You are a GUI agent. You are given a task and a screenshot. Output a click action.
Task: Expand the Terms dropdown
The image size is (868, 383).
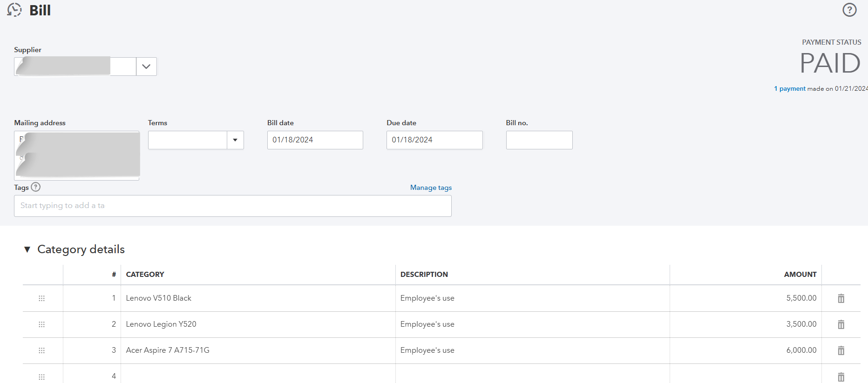[x=235, y=140]
